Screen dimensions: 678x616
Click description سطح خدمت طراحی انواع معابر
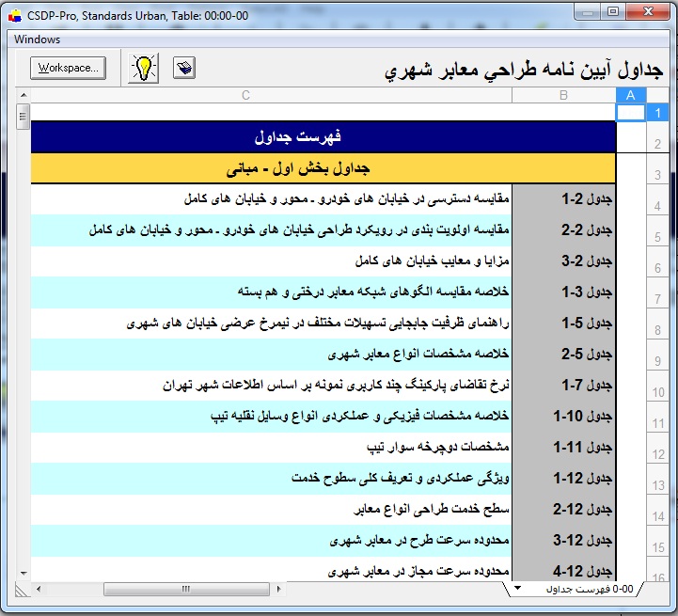[x=432, y=509]
